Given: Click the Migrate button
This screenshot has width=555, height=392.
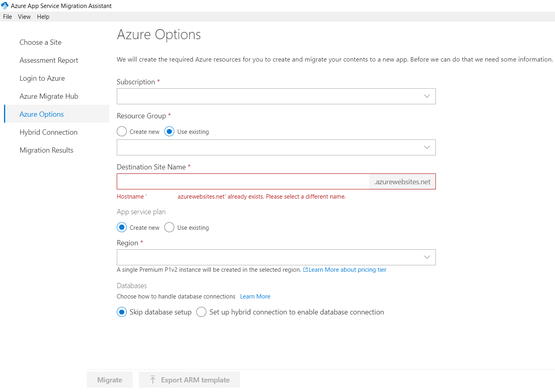Looking at the screenshot, I should coord(110,380).
